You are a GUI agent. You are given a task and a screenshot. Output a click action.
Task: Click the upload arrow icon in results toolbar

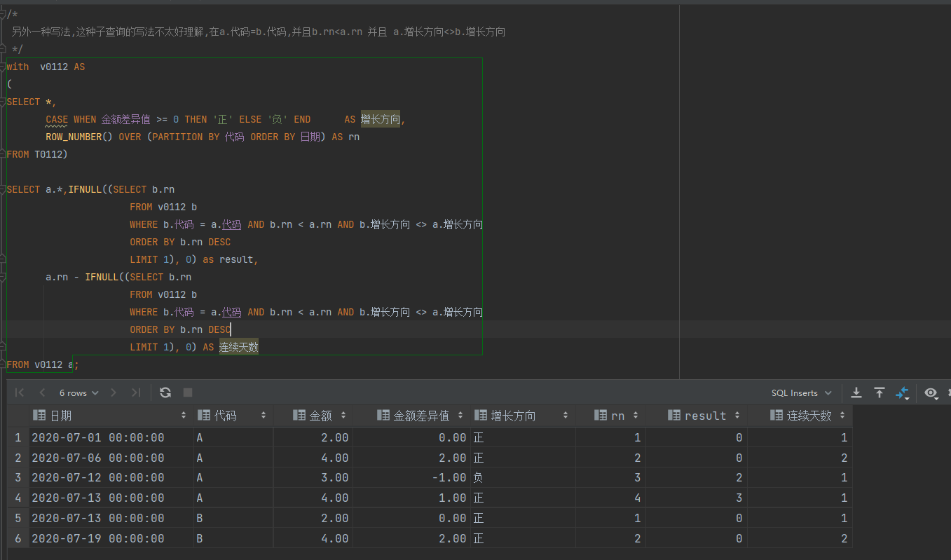880,392
